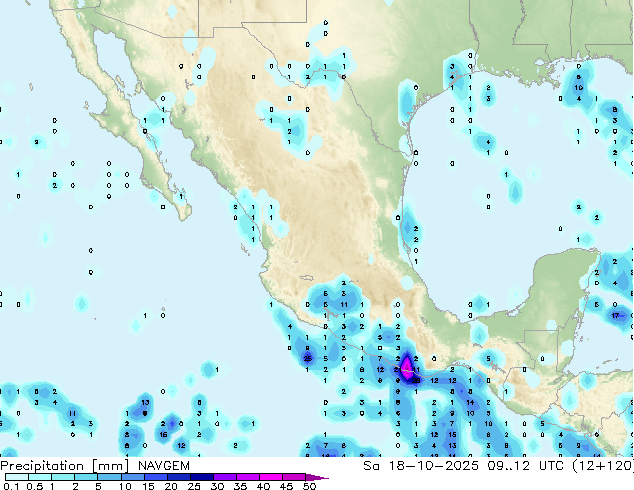Viewport: 634px width, 490px height.
Task: Select the 45–50 mm legend color swatch
Action: tap(294, 477)
